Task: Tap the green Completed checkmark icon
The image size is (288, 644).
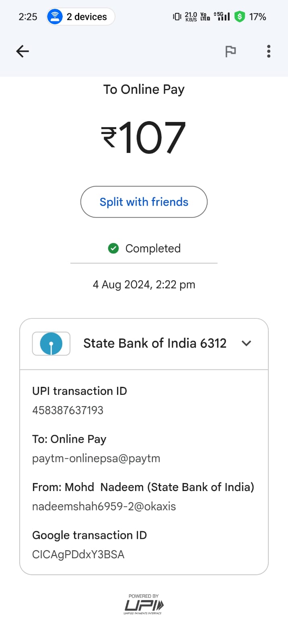Action: pyautogui.click(x=113, y=248)
